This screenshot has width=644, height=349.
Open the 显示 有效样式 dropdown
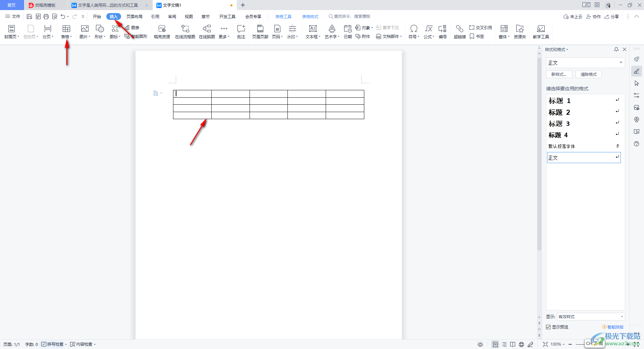591,317
